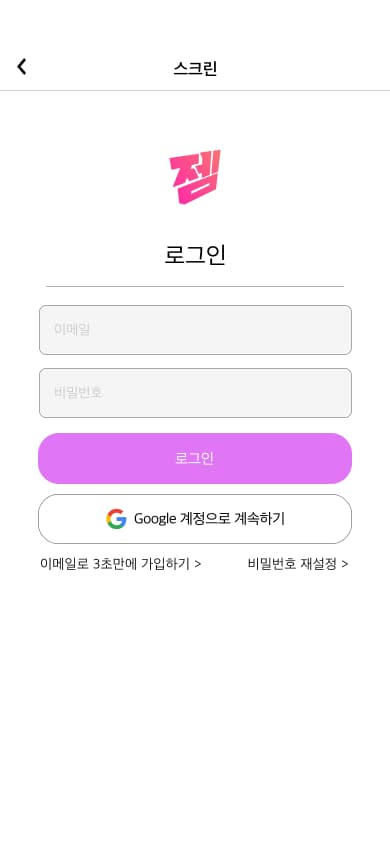Viewport: 390px width, 844px height.
Task: Click the large 로그인 heading text
Action: pyautogui.click(x=195, y=255)
